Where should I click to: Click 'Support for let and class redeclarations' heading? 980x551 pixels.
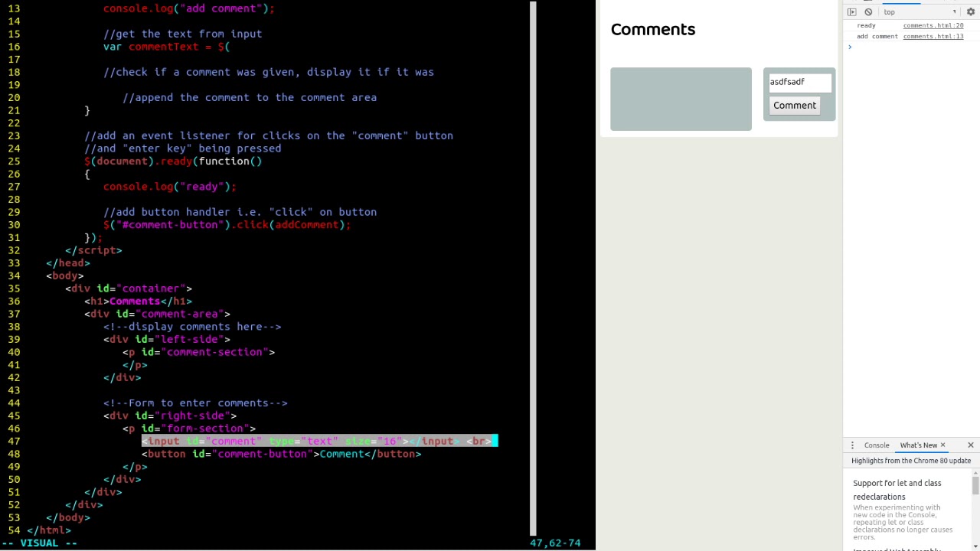(x=897, y=490)
